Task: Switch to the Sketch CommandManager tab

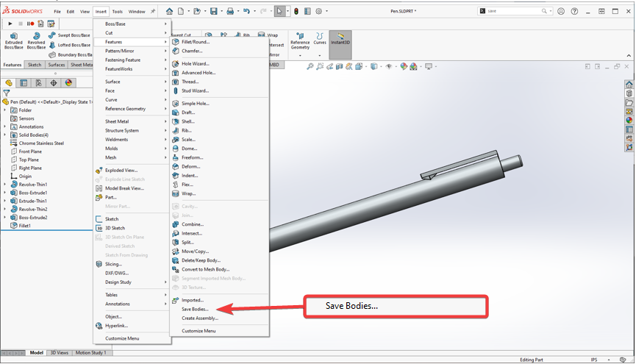Action: pyautogui.click(x=35, y=65)
